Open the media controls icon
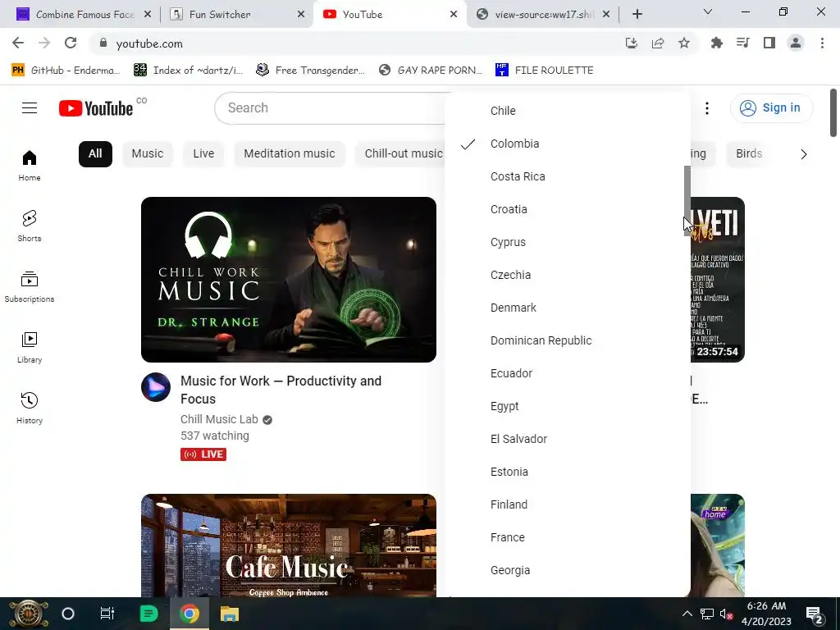Viewport: 840px width, 630px height. coord(743,43)
